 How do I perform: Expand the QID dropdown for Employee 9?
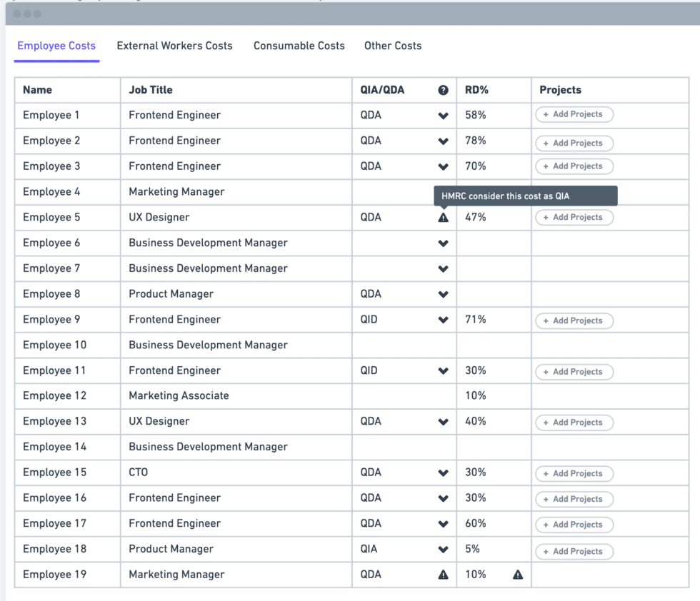443,320
